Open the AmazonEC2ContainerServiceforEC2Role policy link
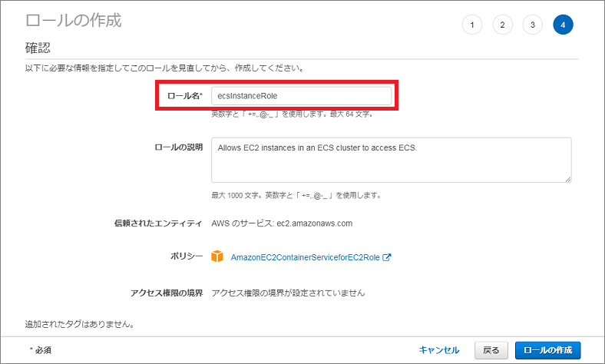This screenshot has width=605, height=364. [306, 257]
